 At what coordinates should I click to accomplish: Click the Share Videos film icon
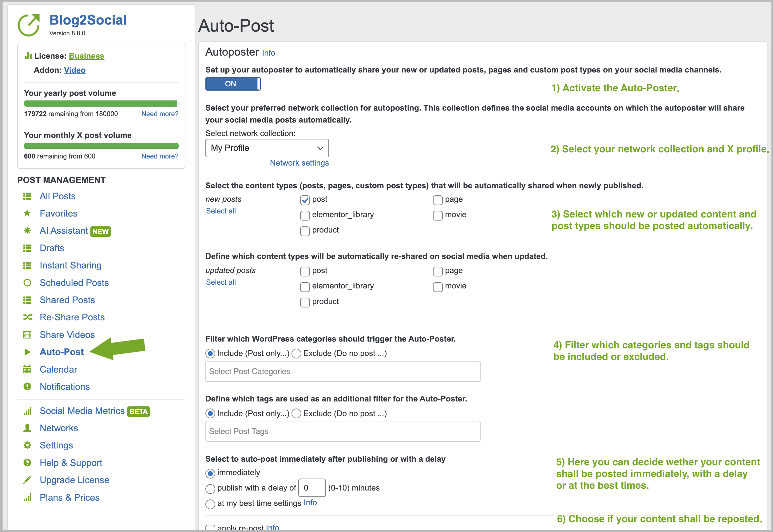(x=28, y=334)
